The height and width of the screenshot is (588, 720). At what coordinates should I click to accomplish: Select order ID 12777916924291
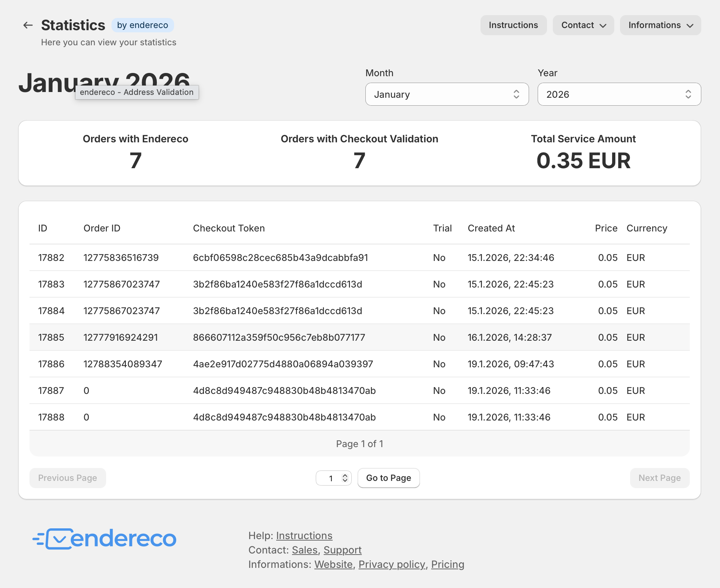point(120,337)
